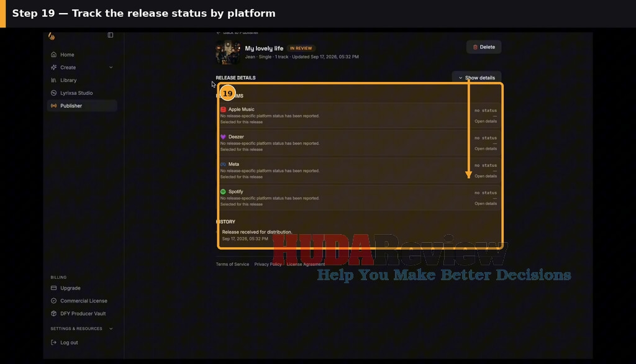
Task: Select the Publisher menu item
Action: point(83,106)
